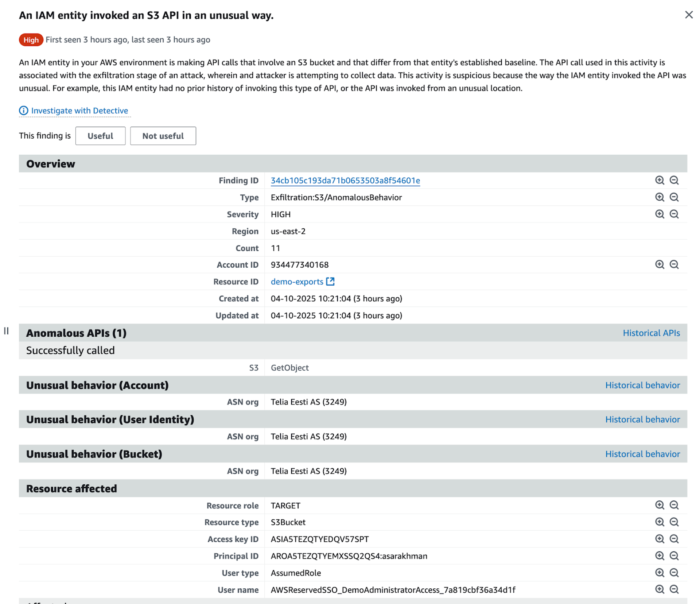The width and height of the screenshot is (700, 604).
Task: Select the Severity value HIGH
Action: click(x=281, y=214)
